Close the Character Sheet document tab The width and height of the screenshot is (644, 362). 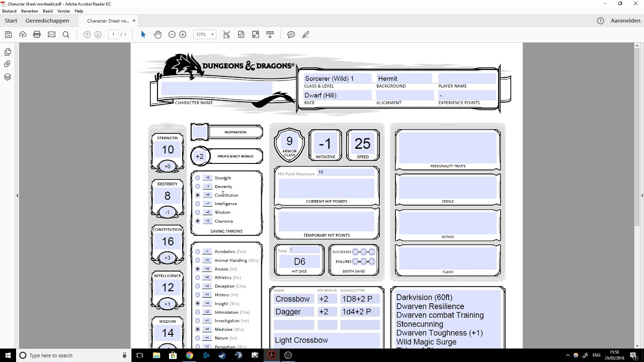(134, 21)
